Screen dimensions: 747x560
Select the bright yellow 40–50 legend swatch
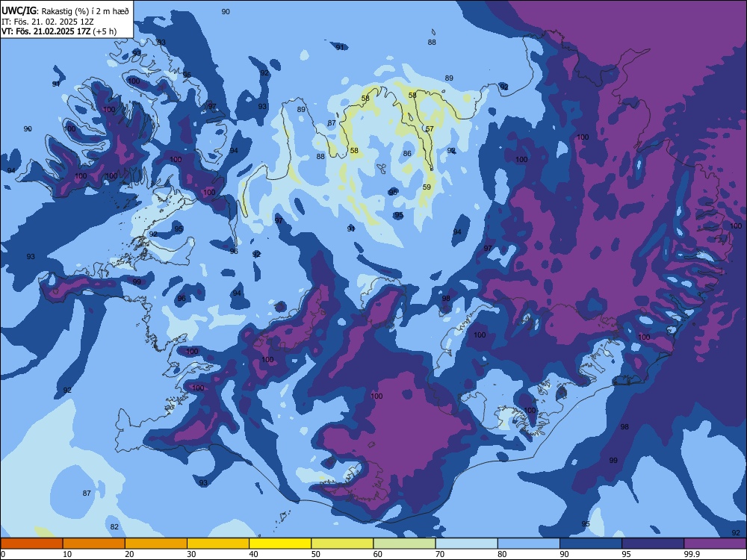tap(280, 544)
